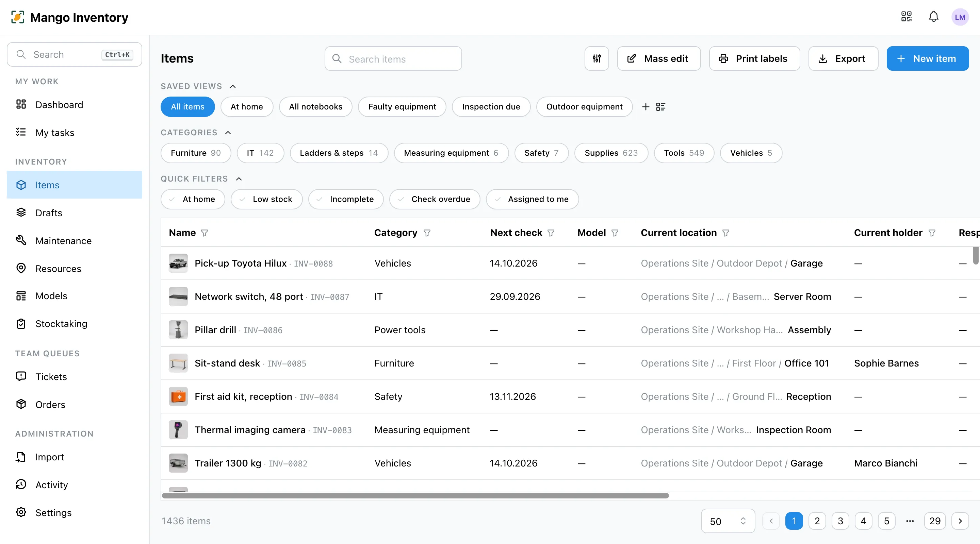Toggle the IT category filter
980x544 pixels.
click(x=261, y=153)
